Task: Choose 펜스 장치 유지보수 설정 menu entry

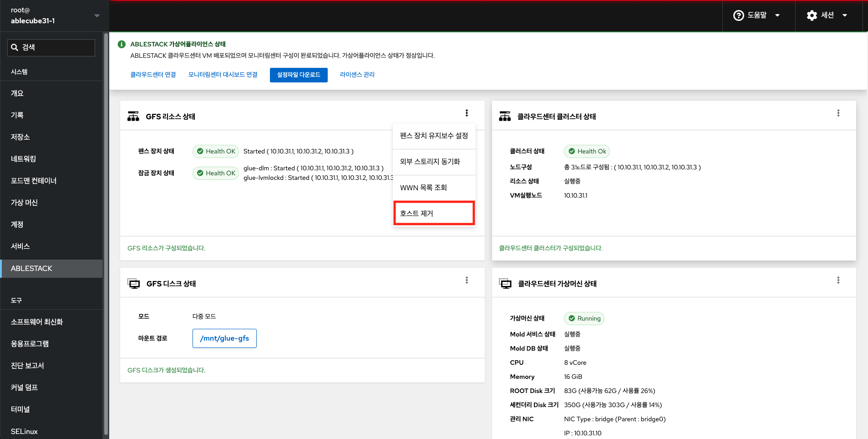Action: point(434,136)
